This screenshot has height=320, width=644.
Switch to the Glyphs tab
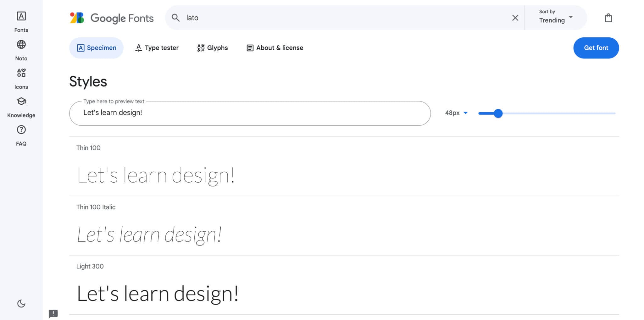[x=213, y=48]
